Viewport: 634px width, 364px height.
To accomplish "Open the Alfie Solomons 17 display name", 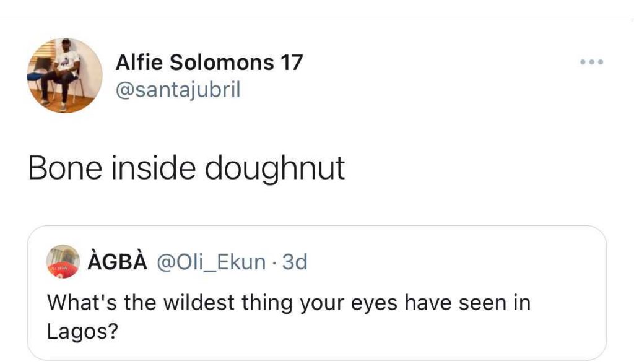I will pyautogui.click(x=209, y=63).
